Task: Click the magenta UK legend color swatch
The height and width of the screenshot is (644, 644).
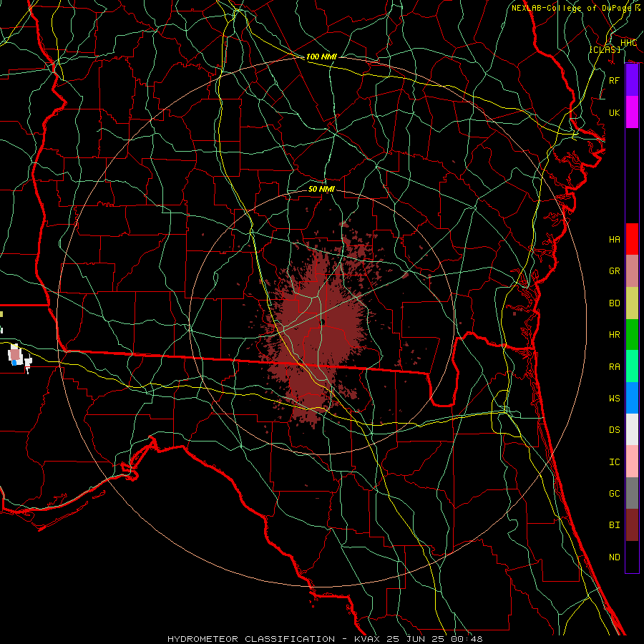Action: (632, 112)
